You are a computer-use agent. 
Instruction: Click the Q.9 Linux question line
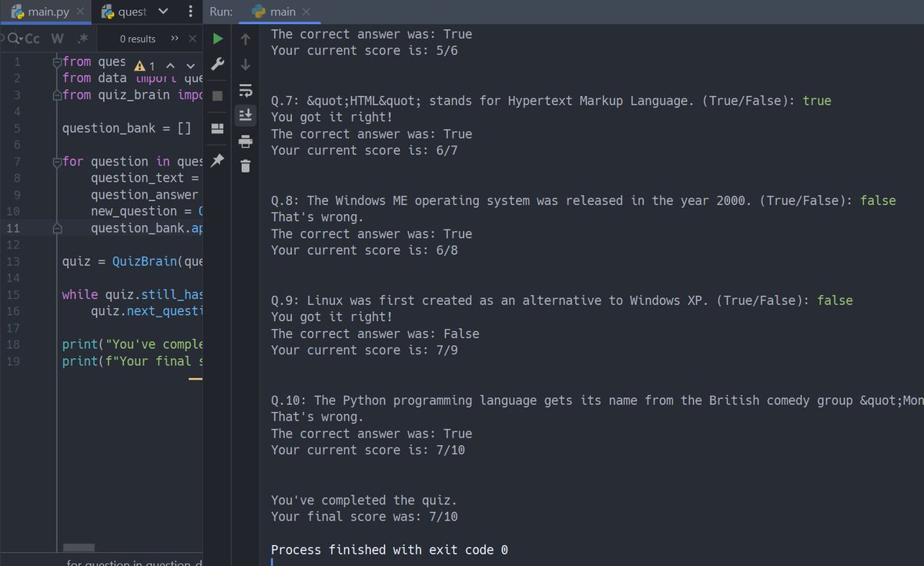click(562, 300)
